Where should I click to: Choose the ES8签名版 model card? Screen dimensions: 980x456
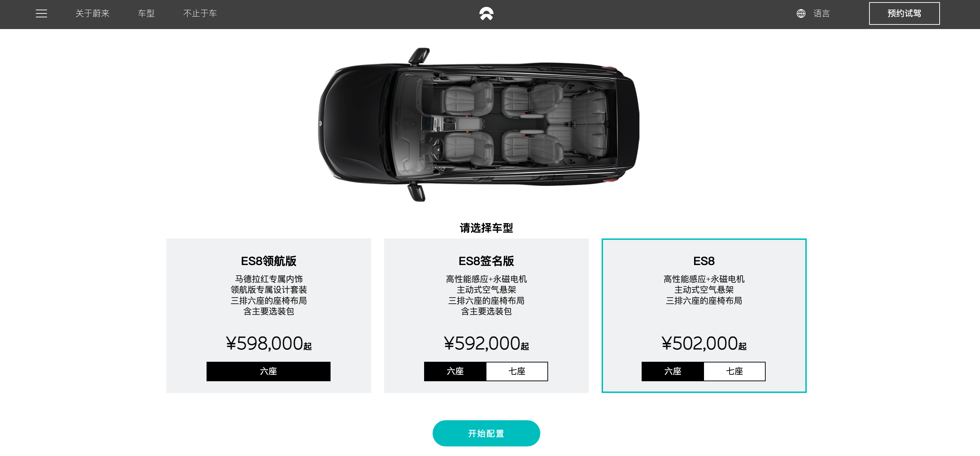coord(486,315)
